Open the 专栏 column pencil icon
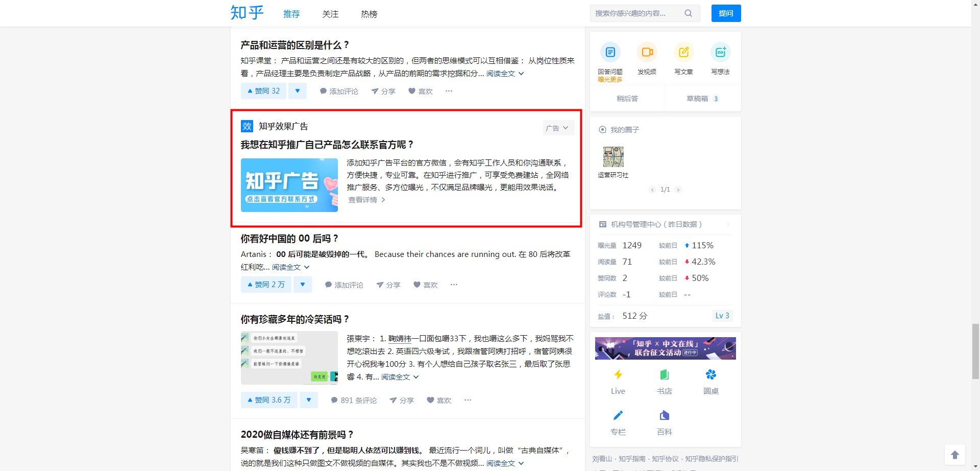Viewport: 980px width, 471px height. pyautogui.click(x=618, y=415)
